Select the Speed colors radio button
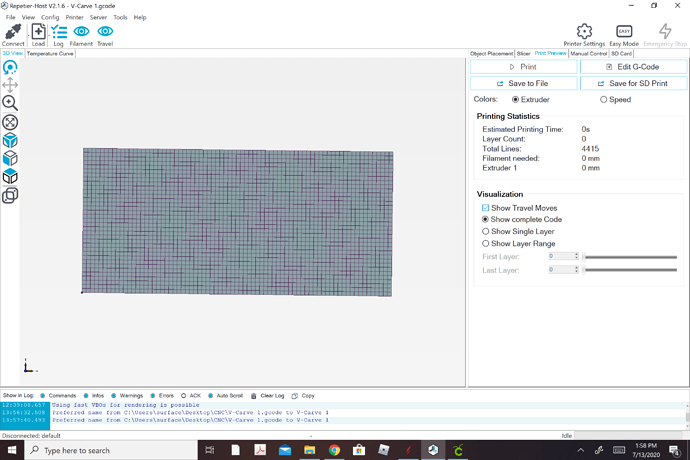 [603, 99]
